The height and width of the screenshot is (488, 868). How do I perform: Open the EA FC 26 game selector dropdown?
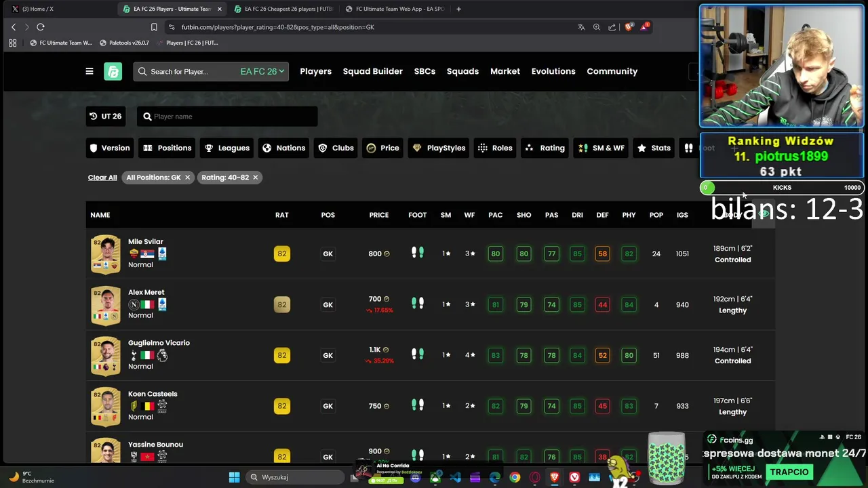pos(262,71)
